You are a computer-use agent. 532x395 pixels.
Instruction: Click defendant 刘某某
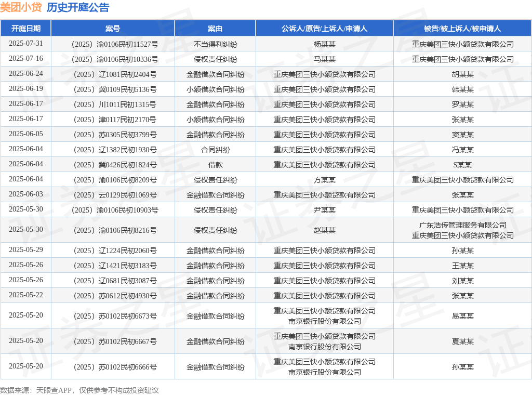[x=462, y=281]
